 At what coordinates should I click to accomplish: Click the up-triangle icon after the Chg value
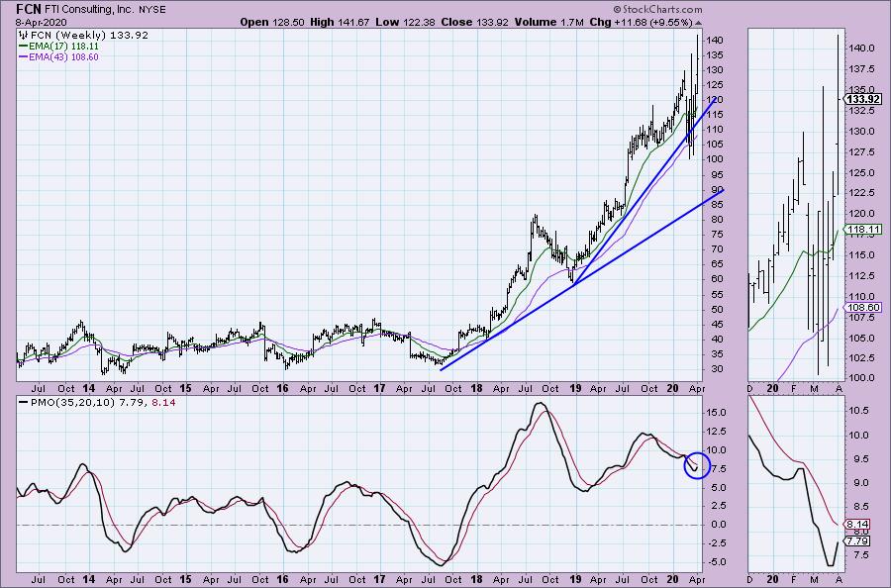698,23
